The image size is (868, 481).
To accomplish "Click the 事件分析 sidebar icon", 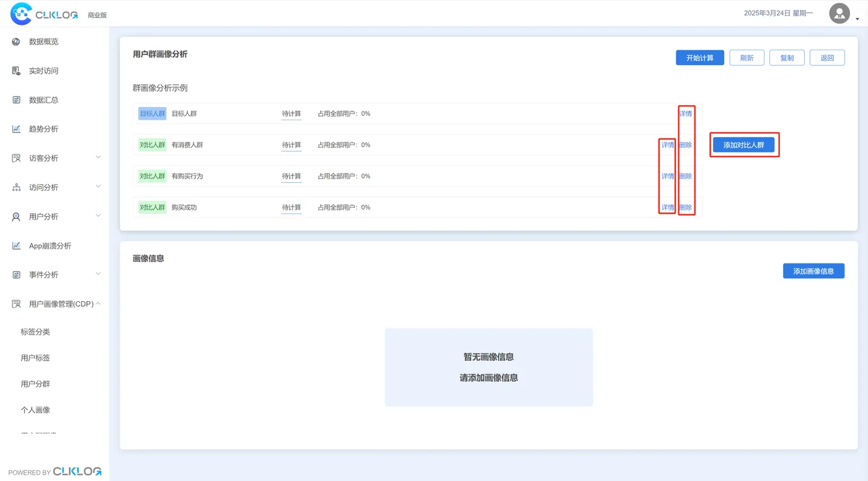I will 16,275.
